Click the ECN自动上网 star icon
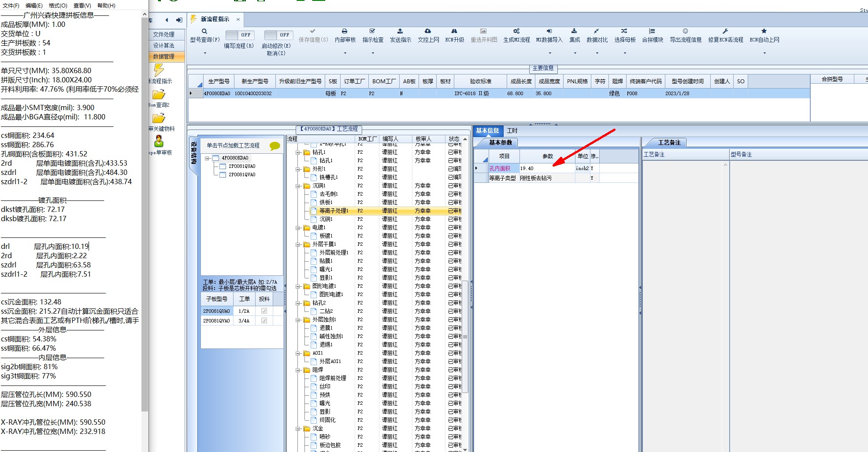The width and height of the screenshot is (868, 452). tap(764, 31)
